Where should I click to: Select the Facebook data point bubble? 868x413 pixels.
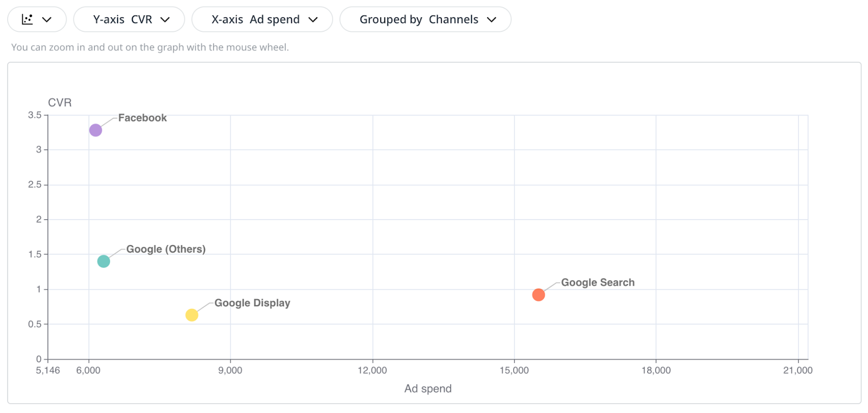click(95, 130)
